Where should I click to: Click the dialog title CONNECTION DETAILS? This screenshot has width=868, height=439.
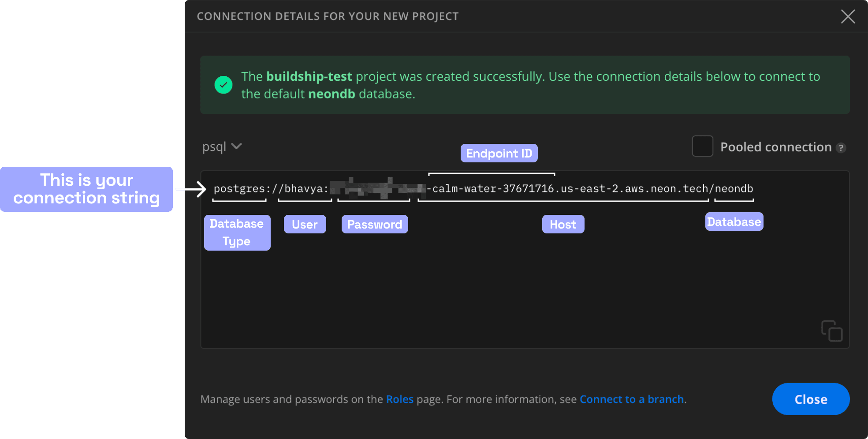tap(328, 16)
